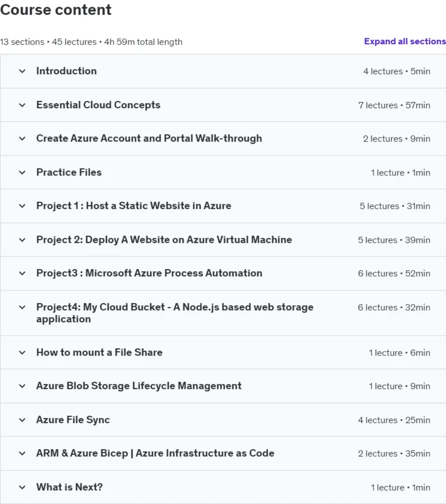The height and width of the screenshot is (504, 446).
Task: Click "1 lecture • 1min" in Practice Files row
Action: tap(401, 173)
